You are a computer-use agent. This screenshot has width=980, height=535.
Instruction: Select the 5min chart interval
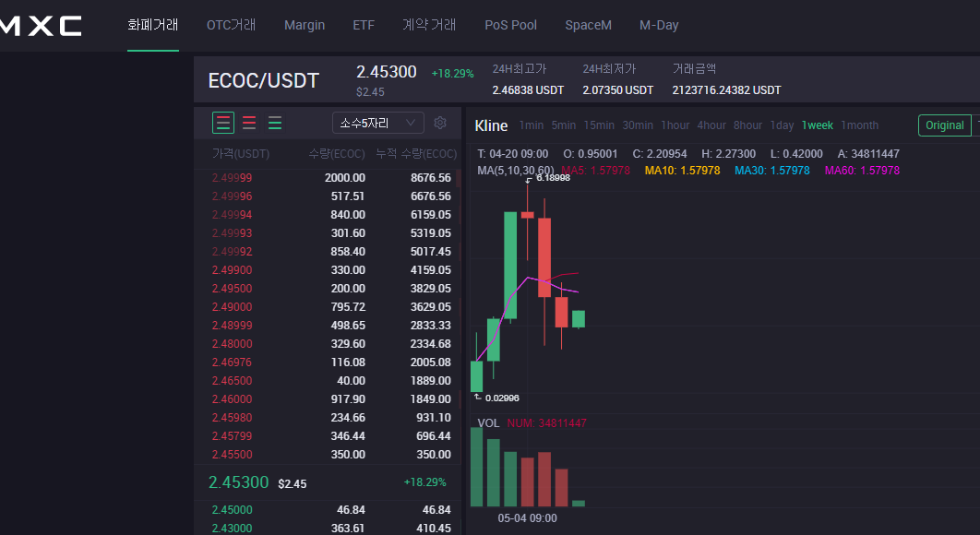pos(563,125)
